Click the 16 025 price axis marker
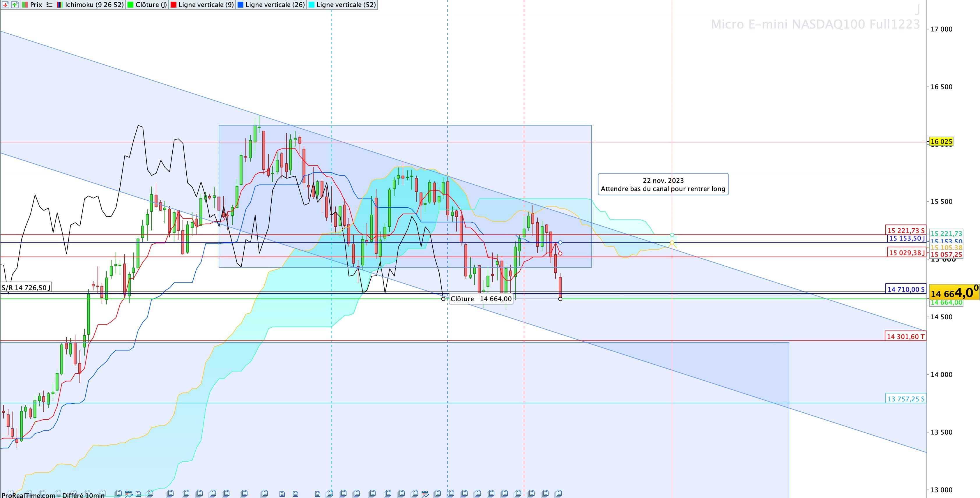The width and height of the screenshot is (980, 498). point(941,142)
